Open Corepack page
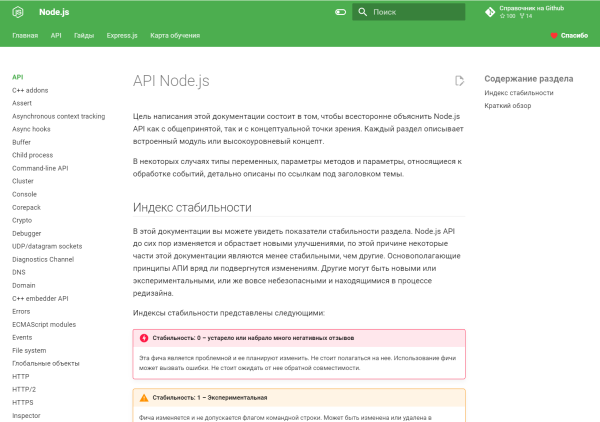The image size is (600, 422). tap(26, 207)
